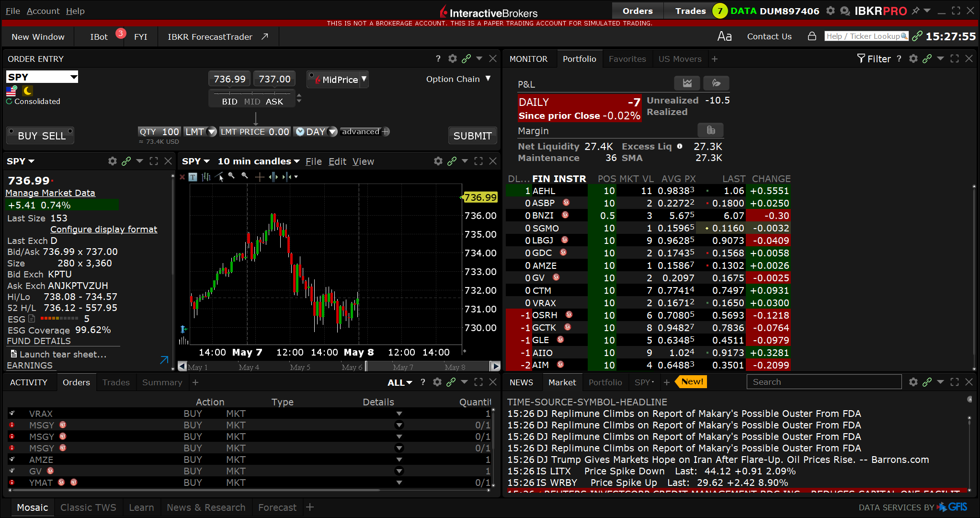The width and height of the screenshot is (980, 518).
Task: Click the red X remove icon in chart toolbar
Action: (x=182, y=177)
